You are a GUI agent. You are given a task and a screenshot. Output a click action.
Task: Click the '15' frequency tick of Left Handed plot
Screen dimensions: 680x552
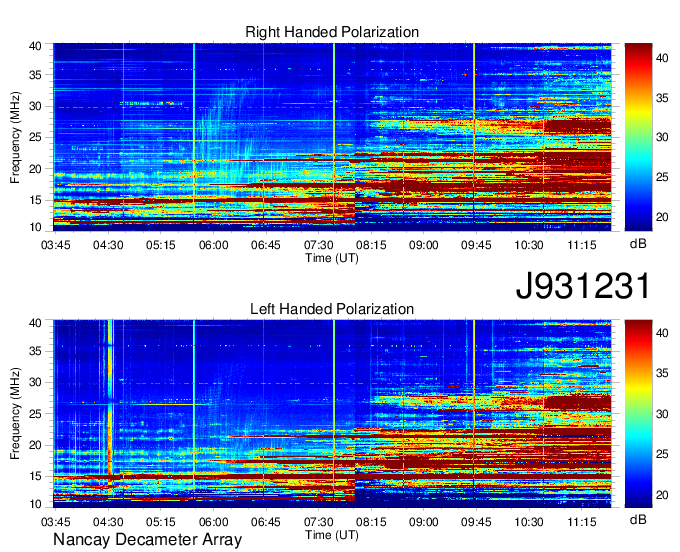coord(35,476)
